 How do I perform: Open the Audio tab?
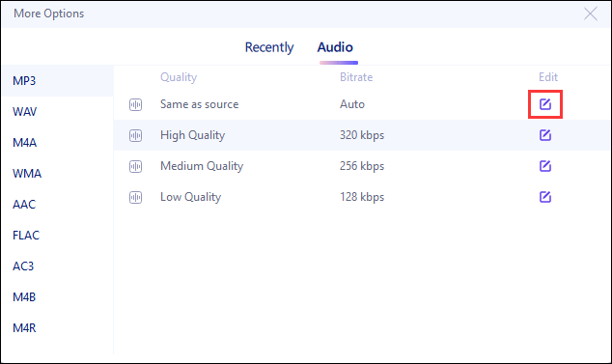pyautogui.click(x=335, y=47)
